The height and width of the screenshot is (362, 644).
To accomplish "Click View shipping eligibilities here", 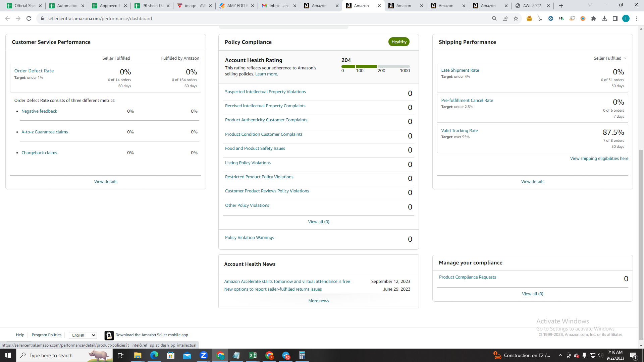I will 599,159.
